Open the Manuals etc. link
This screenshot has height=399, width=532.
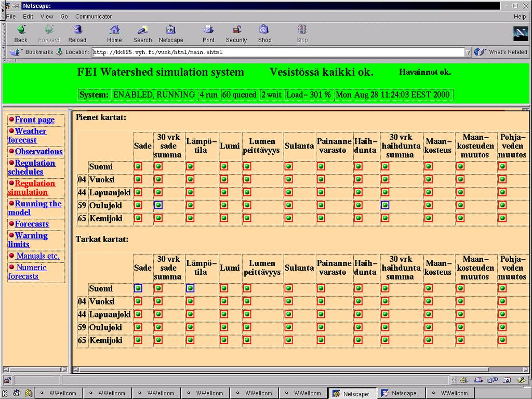(x=38, y=256)
